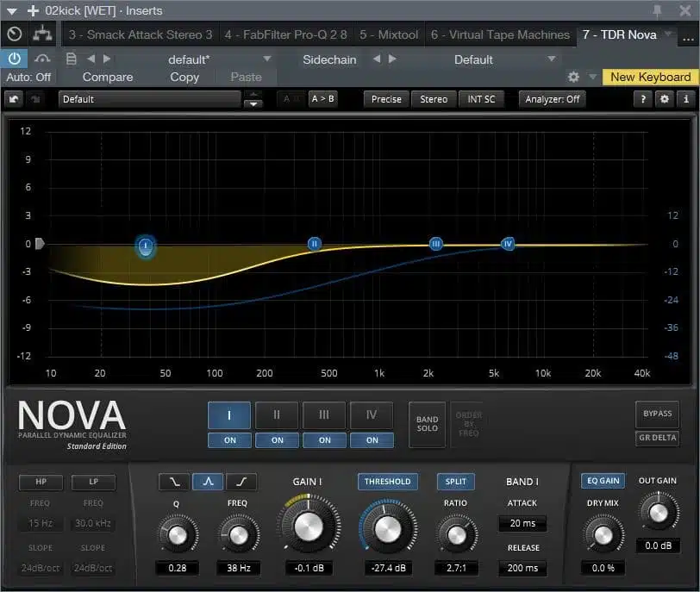Select previous sidechain source arrow
Image resolution: width=700 pixels, height=592 pixels.
coord(377,59)
